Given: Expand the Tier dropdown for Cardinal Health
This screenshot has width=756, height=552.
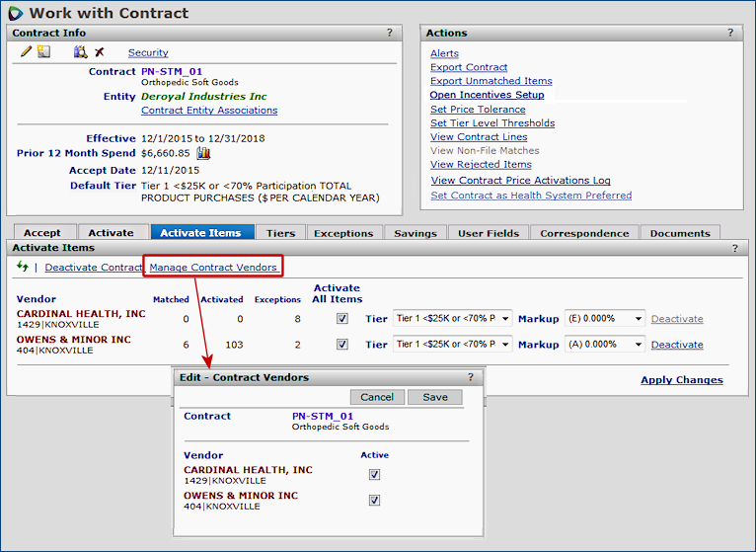Looking at the screenshot, I should click(x=452, y=319).
